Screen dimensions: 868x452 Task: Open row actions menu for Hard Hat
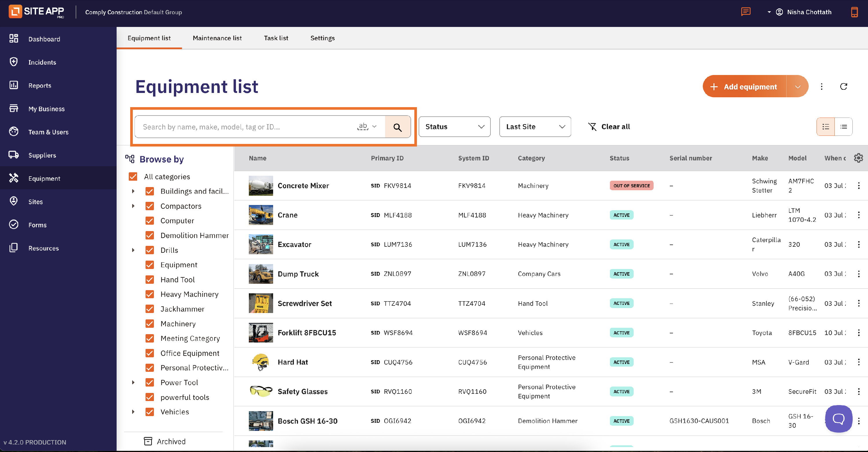858,362
